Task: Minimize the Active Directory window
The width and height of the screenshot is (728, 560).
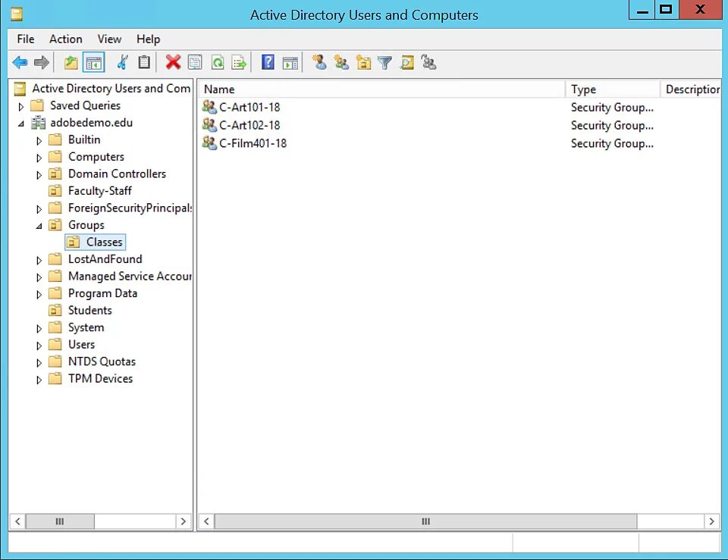Action: pos(642,10)
